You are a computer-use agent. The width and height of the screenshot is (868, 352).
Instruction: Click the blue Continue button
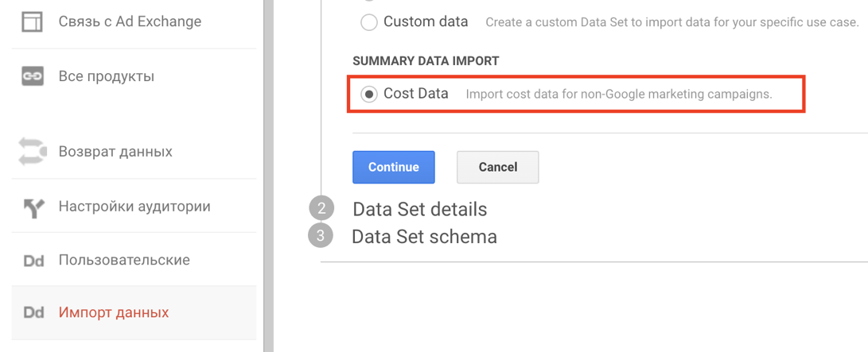point(394,167)
